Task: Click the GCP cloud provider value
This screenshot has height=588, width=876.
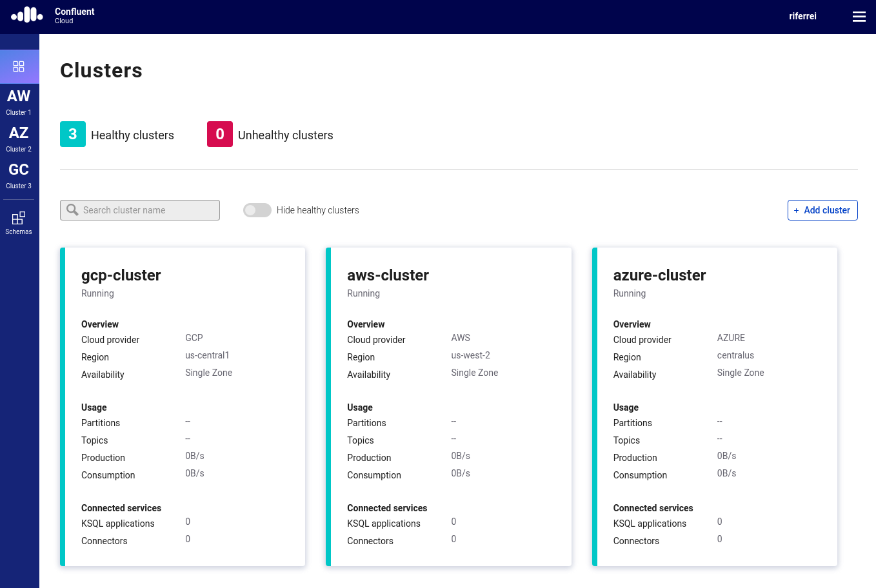Action: point(194,338)
